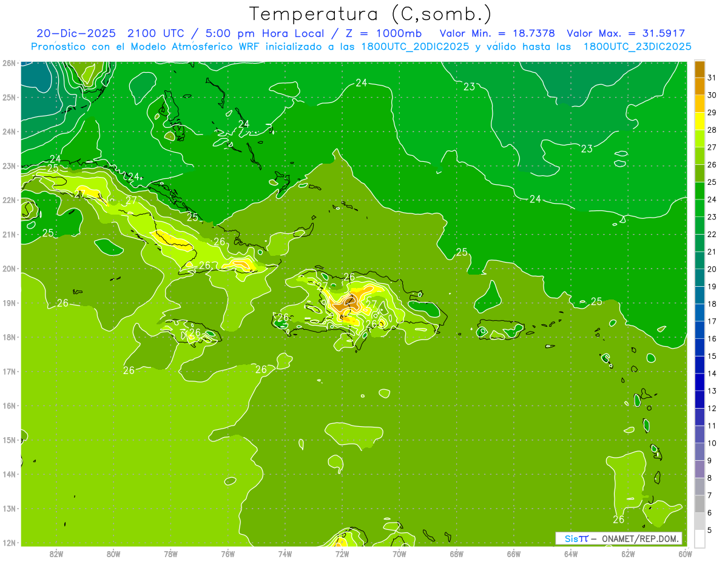Click the "82W" longitude label
The image size is (728, 562).
tap(56, 554)
